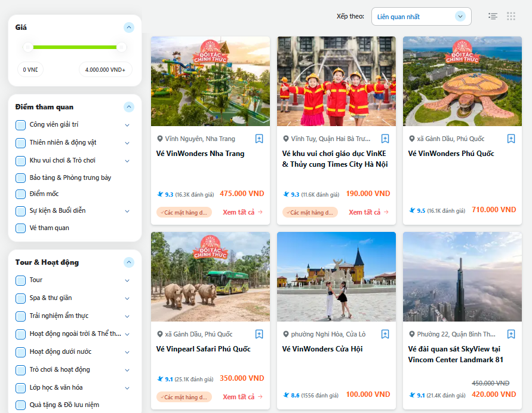Image resolution: width=532 pixels, height=413 pixels.
Task: Open the Xếp theo Liên quan nhất dropdown
Action: tap(421, 16)
